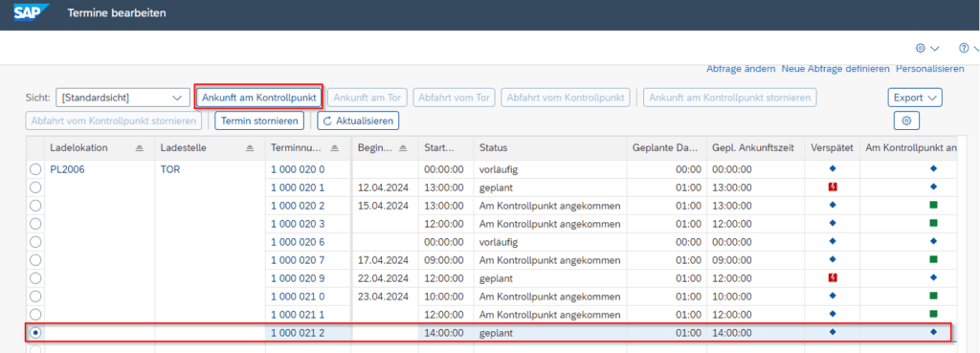
Task: Click Abfahrt vom Tor button
Action: coord(455,98)
